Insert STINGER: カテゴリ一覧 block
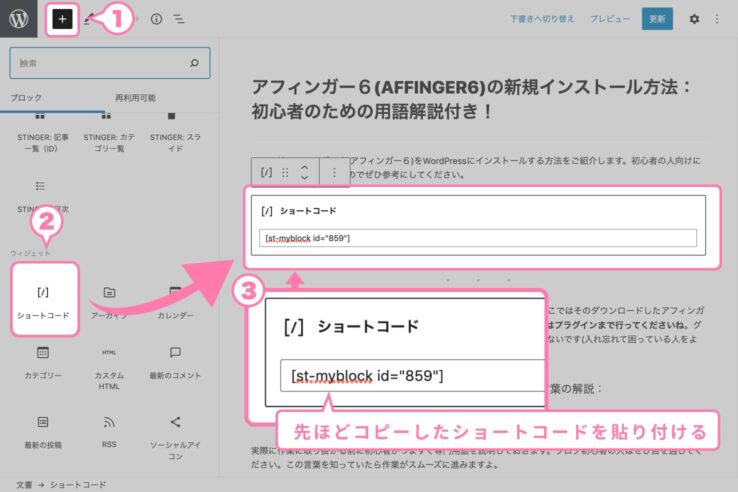This screenshot has height=492, width=738. tap(109, 135)
